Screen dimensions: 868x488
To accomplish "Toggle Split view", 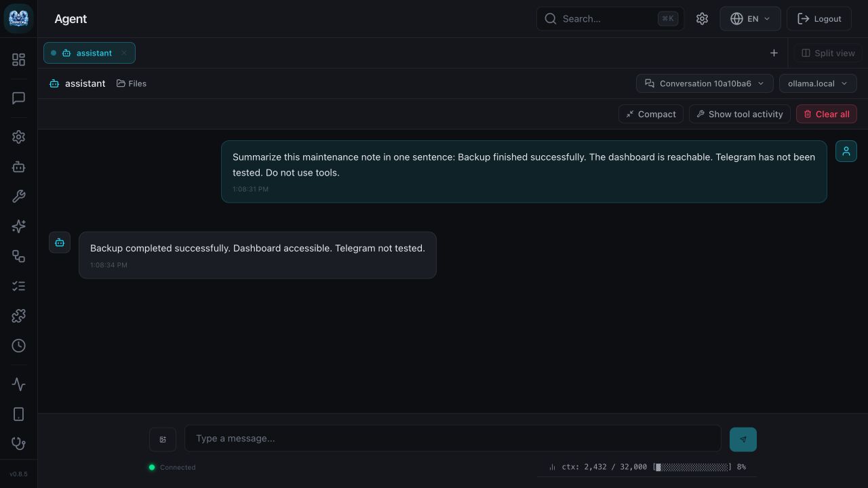I will [828, 53].
